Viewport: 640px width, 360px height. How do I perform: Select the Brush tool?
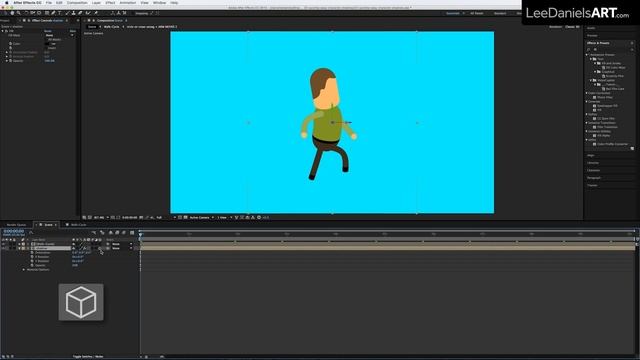tap(67, 13)
